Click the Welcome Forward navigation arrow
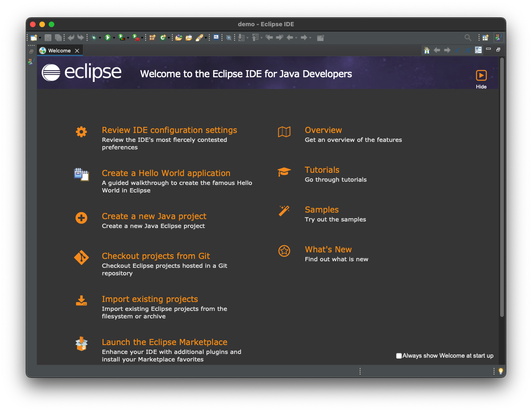 (x=447, y=50)
